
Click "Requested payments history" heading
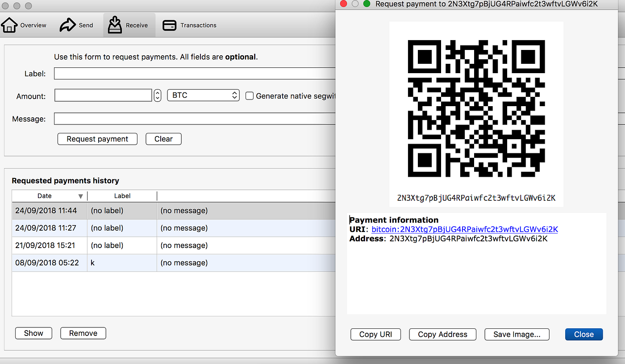pos(65,181)
